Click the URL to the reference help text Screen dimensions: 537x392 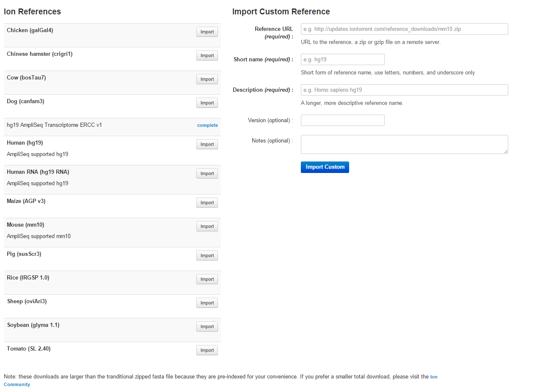click(x=371, y=42)
